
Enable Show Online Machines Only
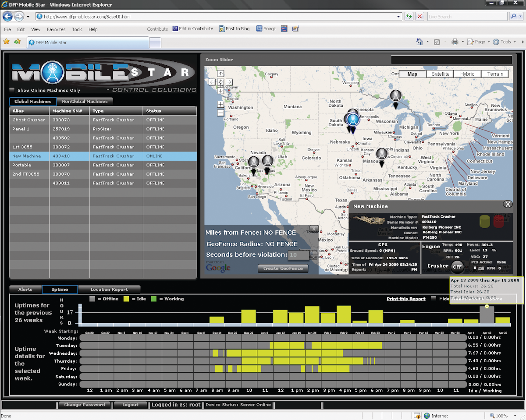(x=11, y=89)
